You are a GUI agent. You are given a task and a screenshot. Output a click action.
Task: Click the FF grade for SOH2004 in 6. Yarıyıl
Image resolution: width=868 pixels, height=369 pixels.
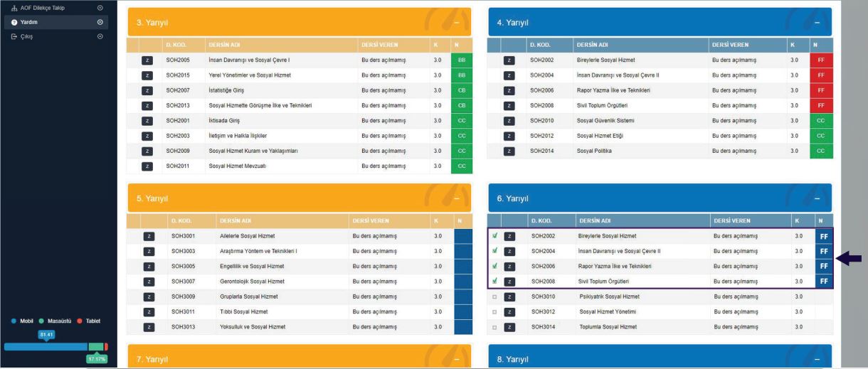[x=823, y=251]
